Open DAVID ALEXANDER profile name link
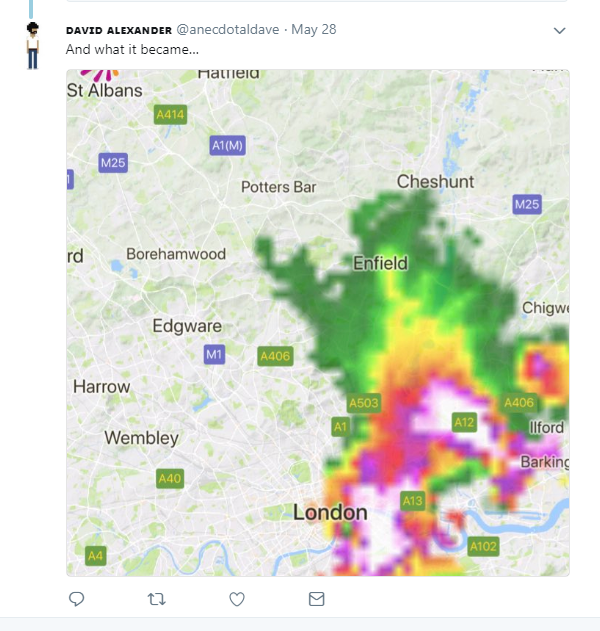Image resolution: width=600 pixels, height=631 pixels. point(118,30)
